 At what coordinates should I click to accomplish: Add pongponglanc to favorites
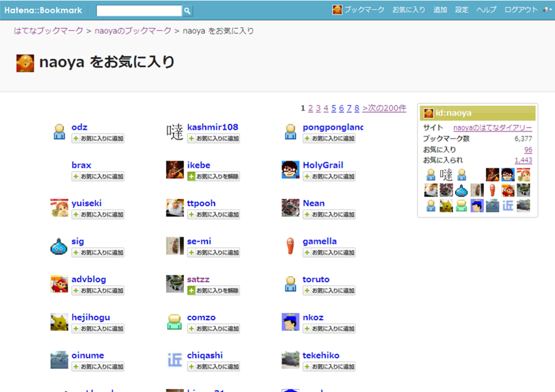click(x=329, y=138)
